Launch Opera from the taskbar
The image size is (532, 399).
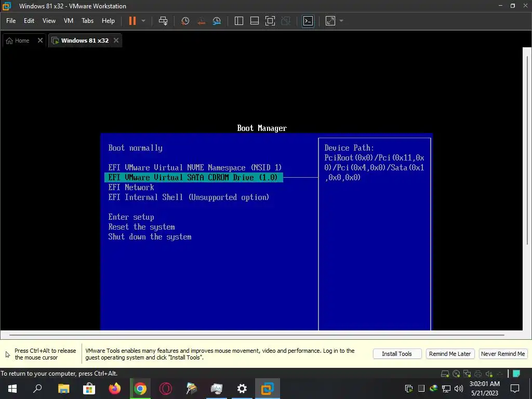(166, 389)
